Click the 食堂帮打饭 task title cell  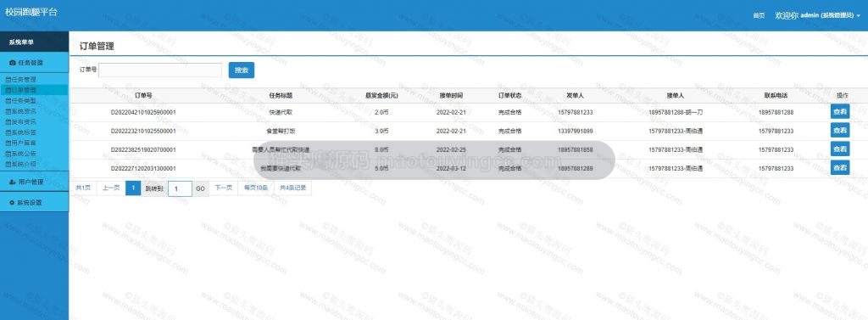(281, 131)
